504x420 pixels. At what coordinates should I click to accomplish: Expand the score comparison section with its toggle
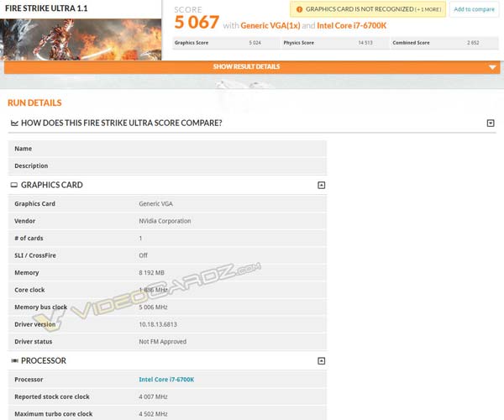tap(491, 123)
